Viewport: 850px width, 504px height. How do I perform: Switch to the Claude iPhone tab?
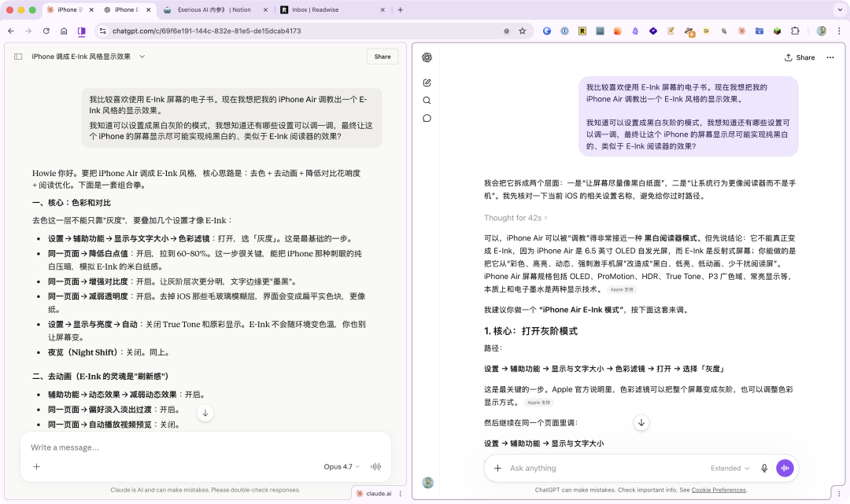[70, 9]
